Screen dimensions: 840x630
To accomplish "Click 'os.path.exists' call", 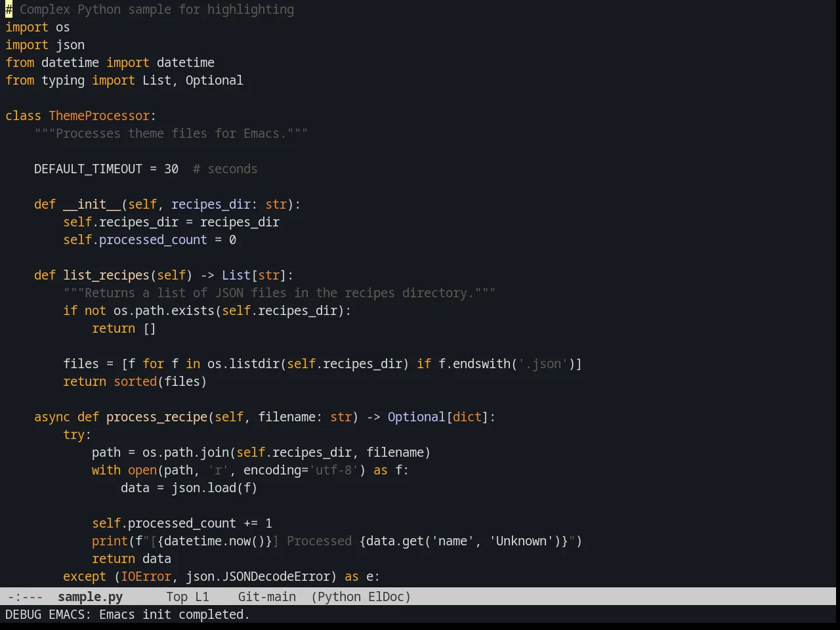I will (164, 310).
